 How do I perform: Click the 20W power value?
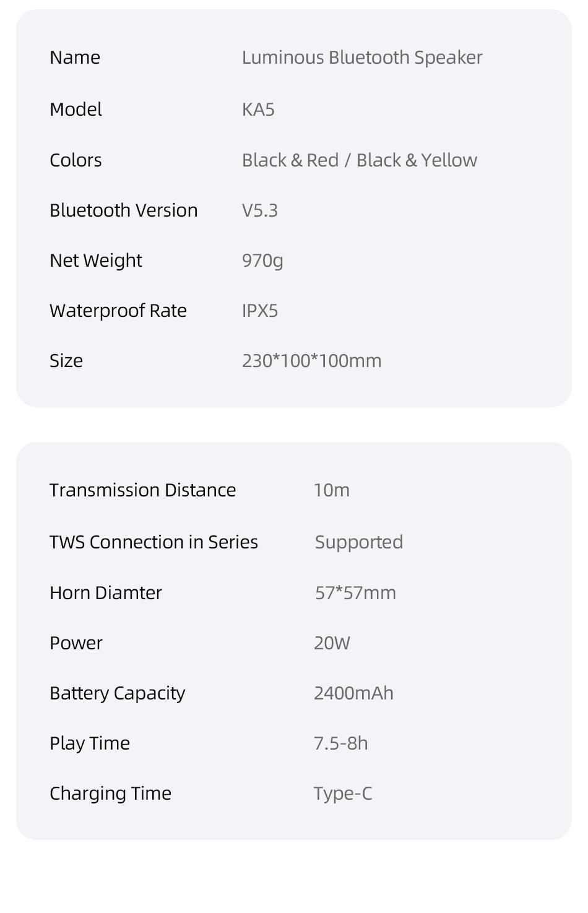tap(332, 643)
